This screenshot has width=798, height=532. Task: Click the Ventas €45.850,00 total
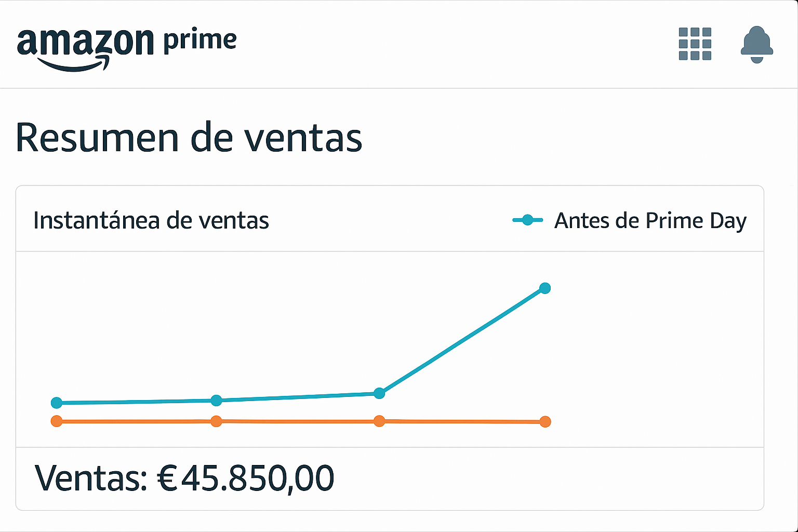(184, 478)
